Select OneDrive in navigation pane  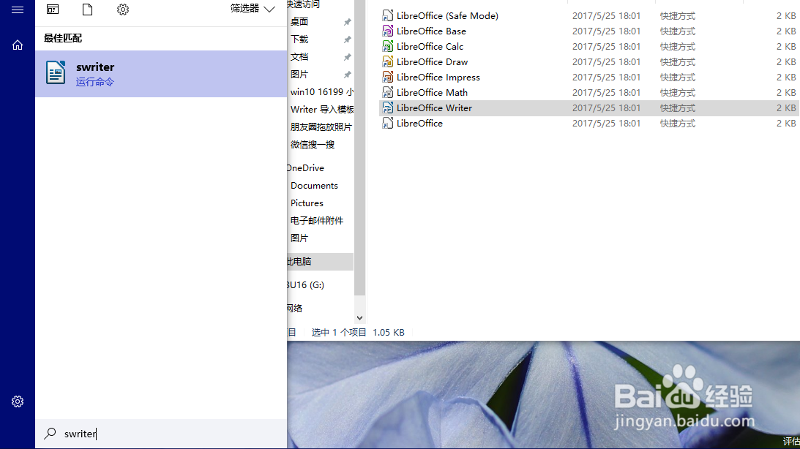(x=306, y=168)
